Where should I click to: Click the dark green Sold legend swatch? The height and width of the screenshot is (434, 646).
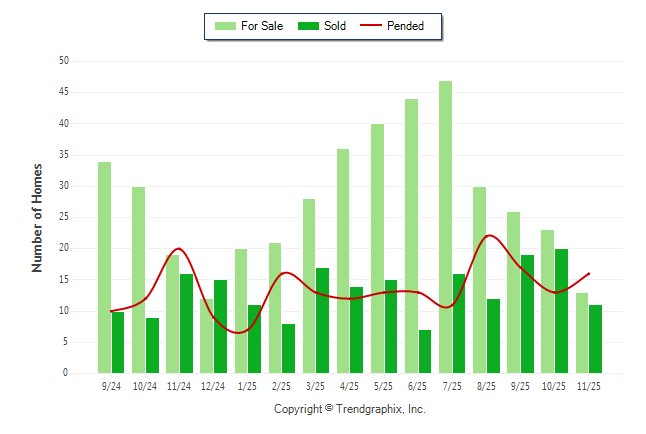click(308, 26)
